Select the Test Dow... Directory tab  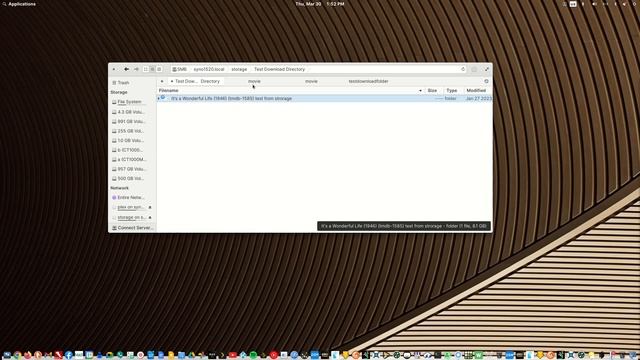[x=195, y=81]
